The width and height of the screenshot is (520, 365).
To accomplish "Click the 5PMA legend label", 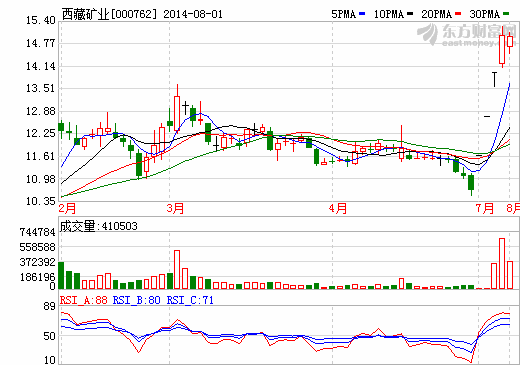I will (x=343, y=14).
